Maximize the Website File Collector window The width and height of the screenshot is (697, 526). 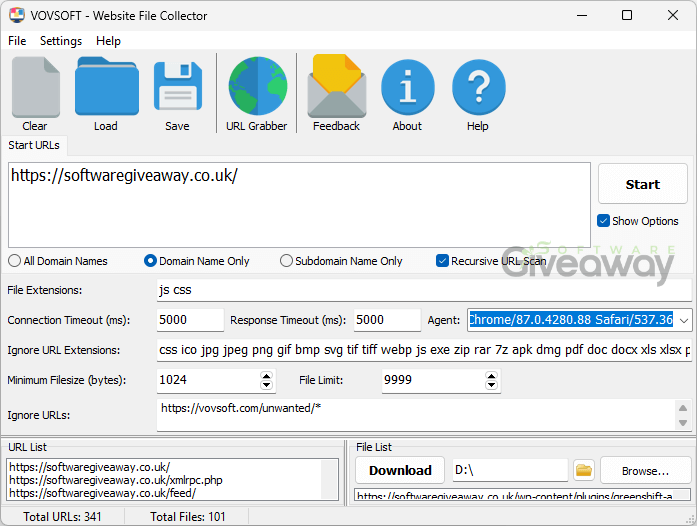(x=627, y=16)
